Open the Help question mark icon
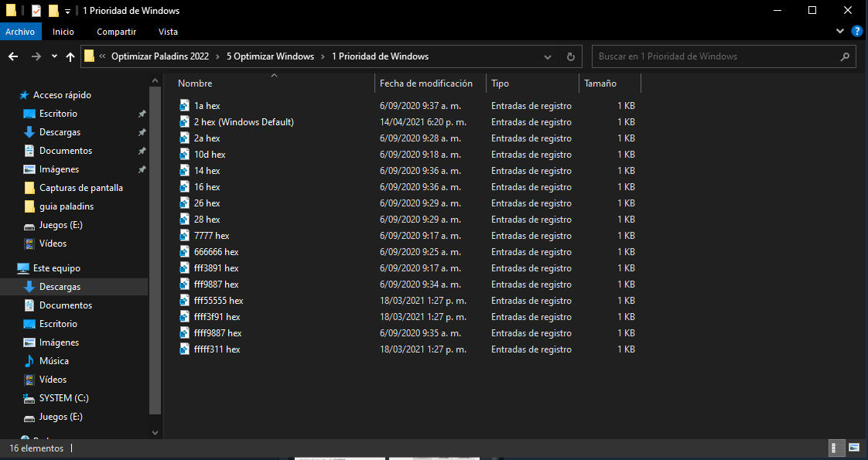The image size is (868, 460). pyautogui.click(x=857, y=32)
